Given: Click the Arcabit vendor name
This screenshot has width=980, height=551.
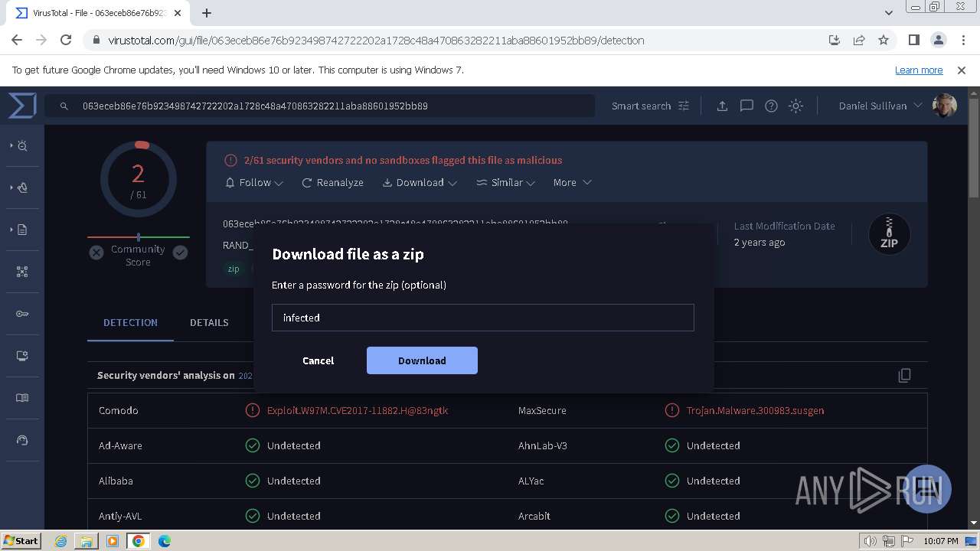Looking at the screenshot, I should (534, 516).
